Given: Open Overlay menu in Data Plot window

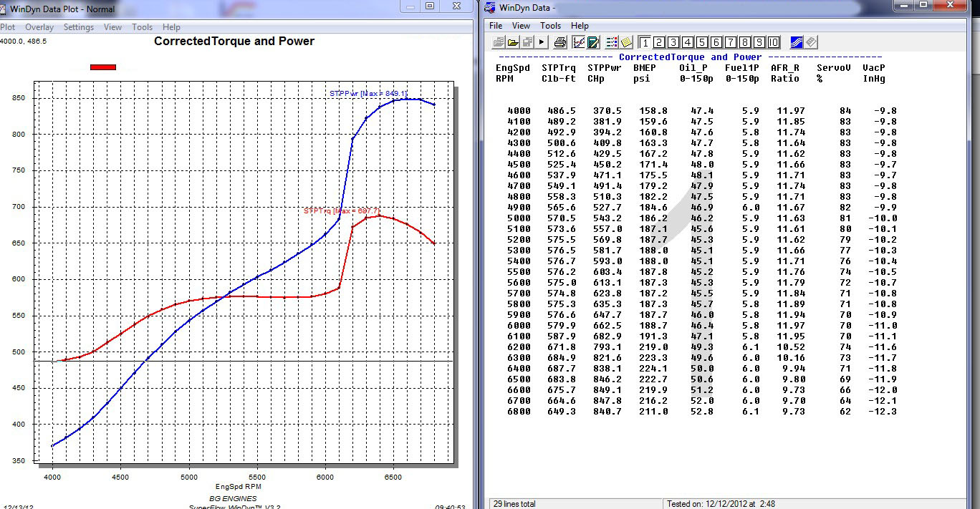Looking at the screenshot, I should [39, 27].
